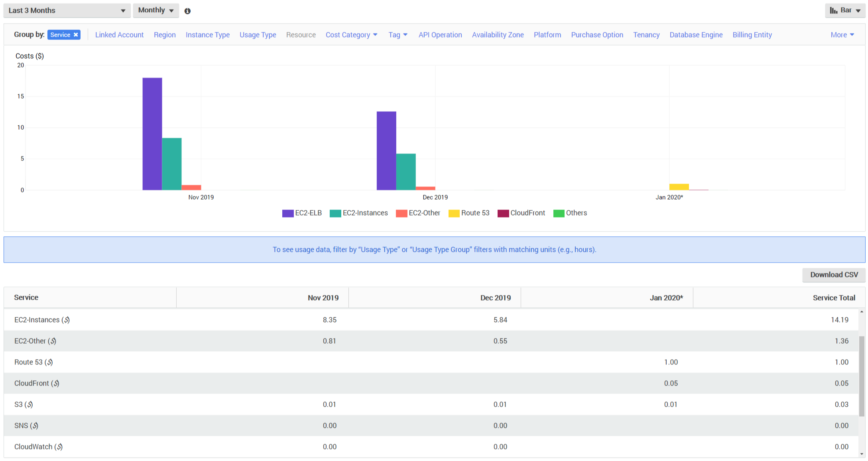This screenshot has width=868, height=461.
Task: Click the Nov 2019 EC2-Other red bar
Action: pyautogui.click(x=191, y=188)
